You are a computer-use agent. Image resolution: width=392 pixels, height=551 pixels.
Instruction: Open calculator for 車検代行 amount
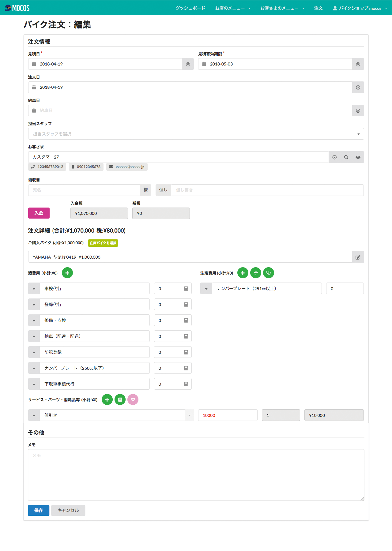[x=186, y=289]
